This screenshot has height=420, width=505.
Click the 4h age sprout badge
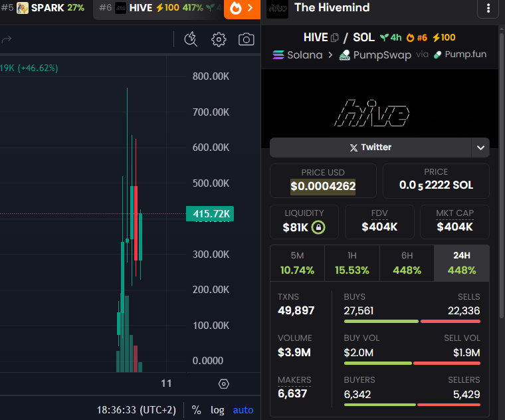[x=391, y=38]
